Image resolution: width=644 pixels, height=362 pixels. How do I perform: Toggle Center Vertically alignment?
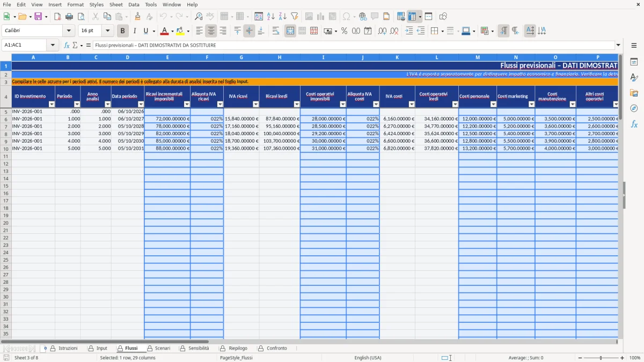[249, 31]
